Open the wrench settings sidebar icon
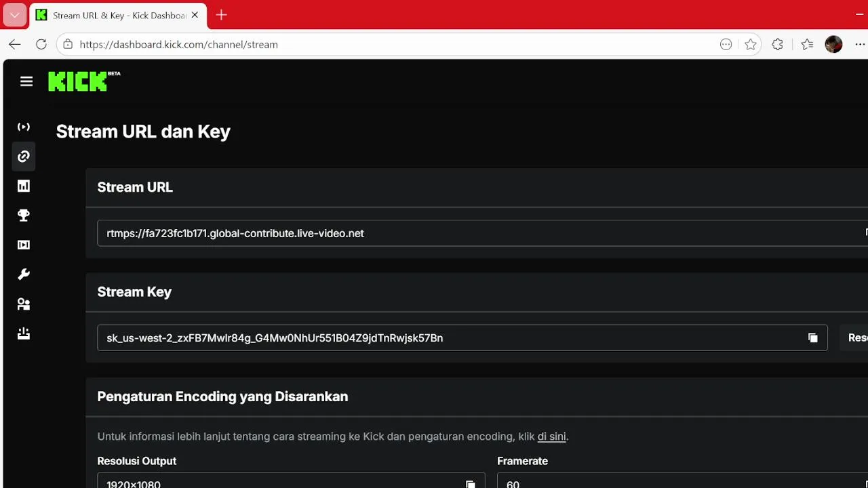Viewport: 868px width, 488px height. [x=24, y=274]
